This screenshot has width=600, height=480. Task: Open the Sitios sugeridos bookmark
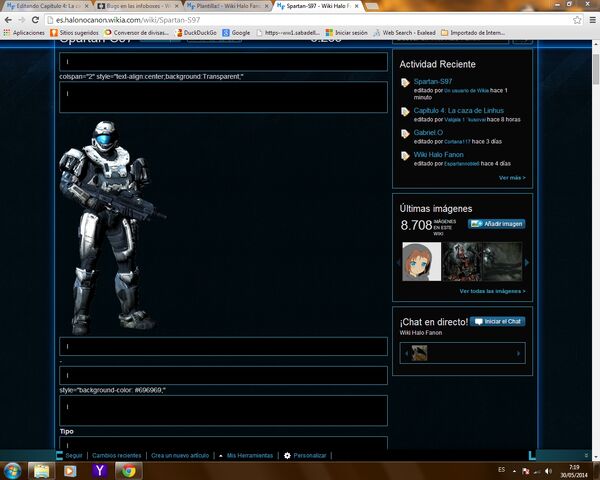(x=75, y=33)
